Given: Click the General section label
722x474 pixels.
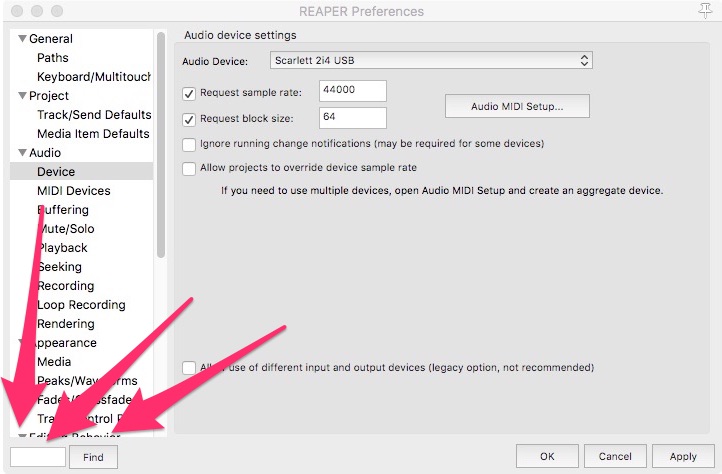Looking at the screenshot, I should 51,39.
